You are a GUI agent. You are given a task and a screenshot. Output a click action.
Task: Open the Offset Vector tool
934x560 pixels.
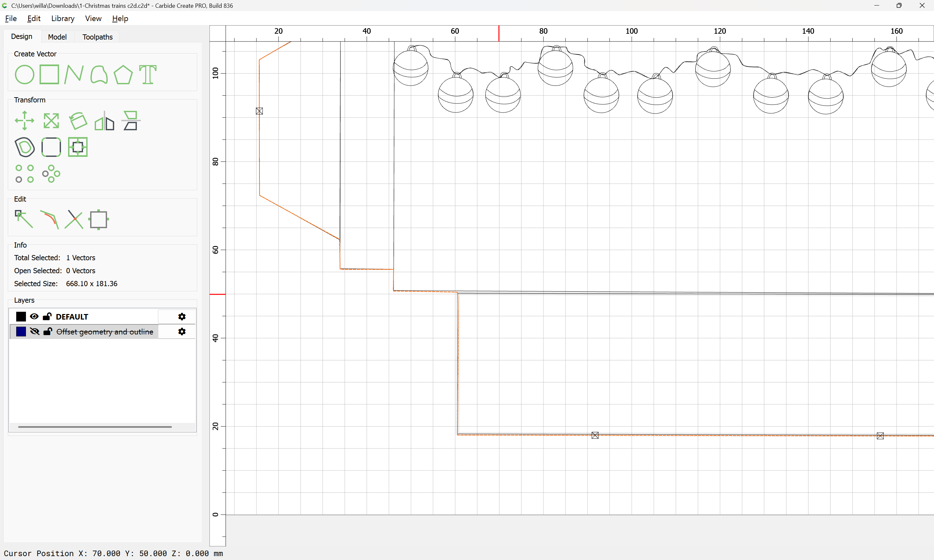tap(25, 147)
